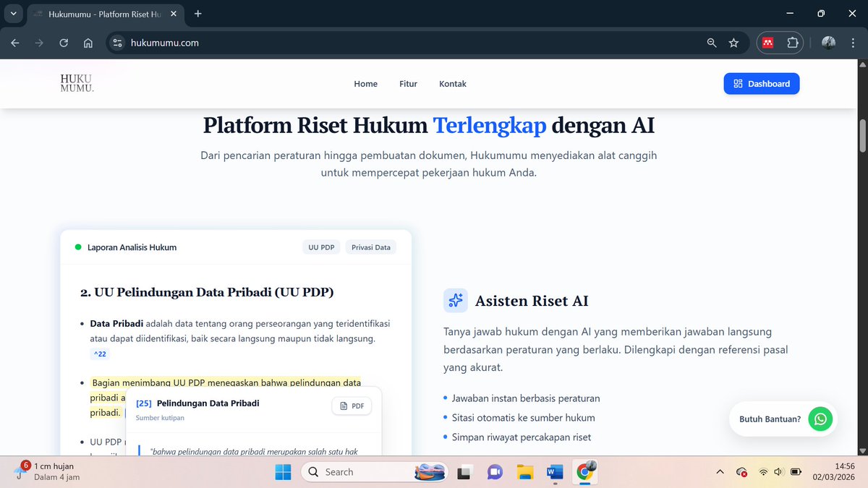The width and height of the screenshot is (868, 488).
Task: Click the Privasi Data tag
Action: tap(371, 247)
